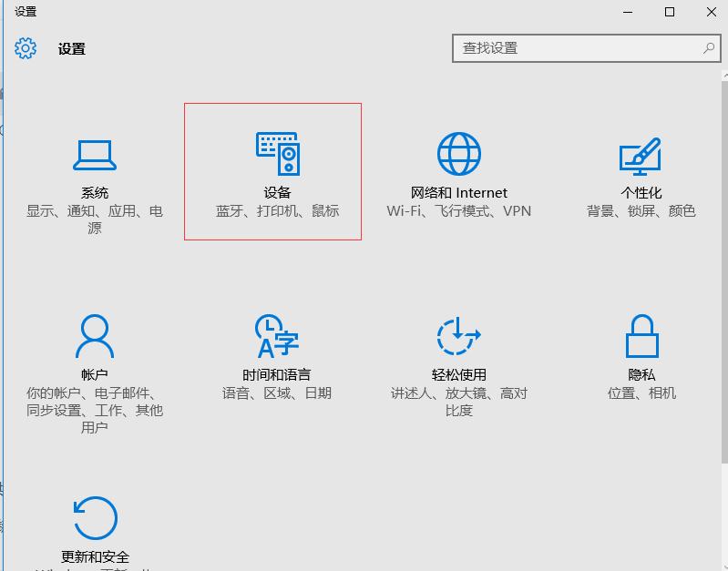Click the 隐私 title label

(x=641, y=374)
